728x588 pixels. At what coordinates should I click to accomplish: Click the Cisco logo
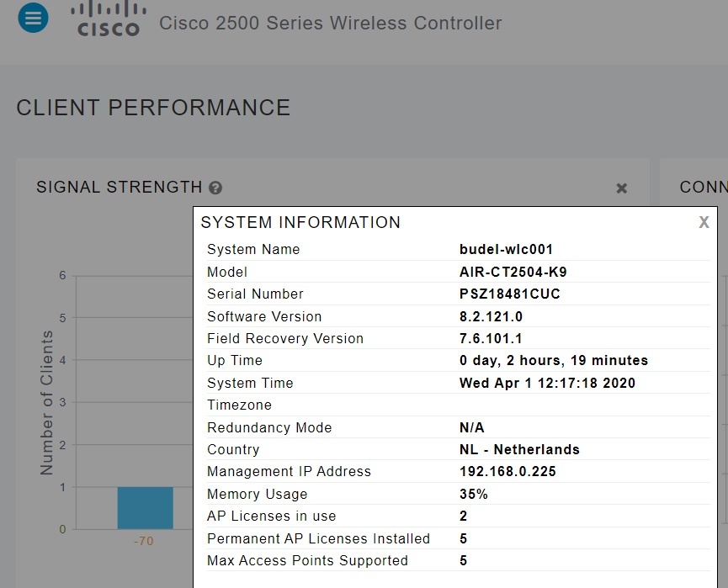109,19
